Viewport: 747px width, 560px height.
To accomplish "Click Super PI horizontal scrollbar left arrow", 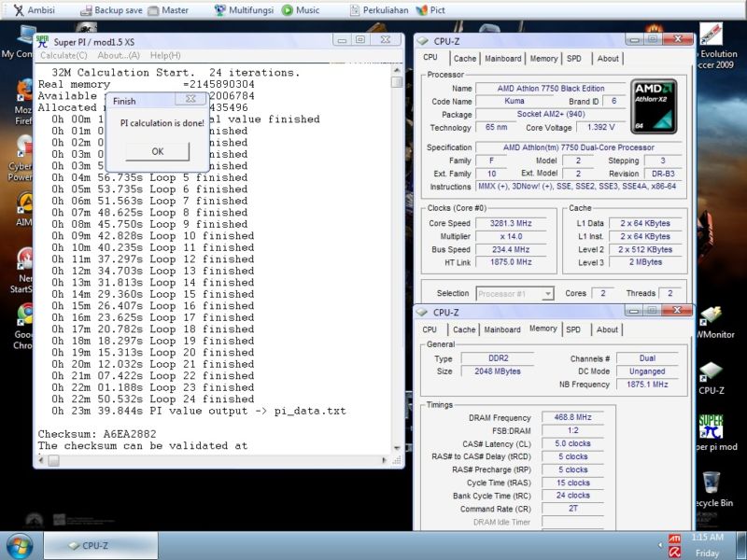I will coord(41,460).
